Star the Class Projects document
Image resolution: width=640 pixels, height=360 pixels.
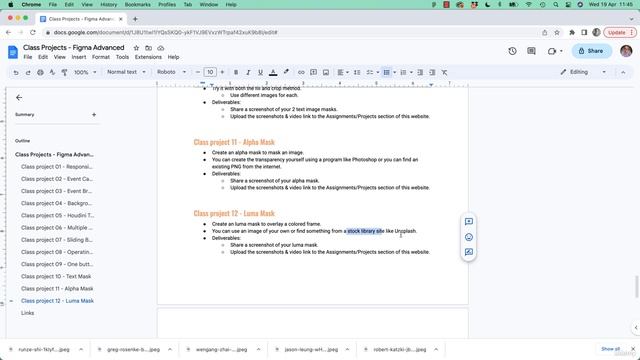tap(136, 48)
